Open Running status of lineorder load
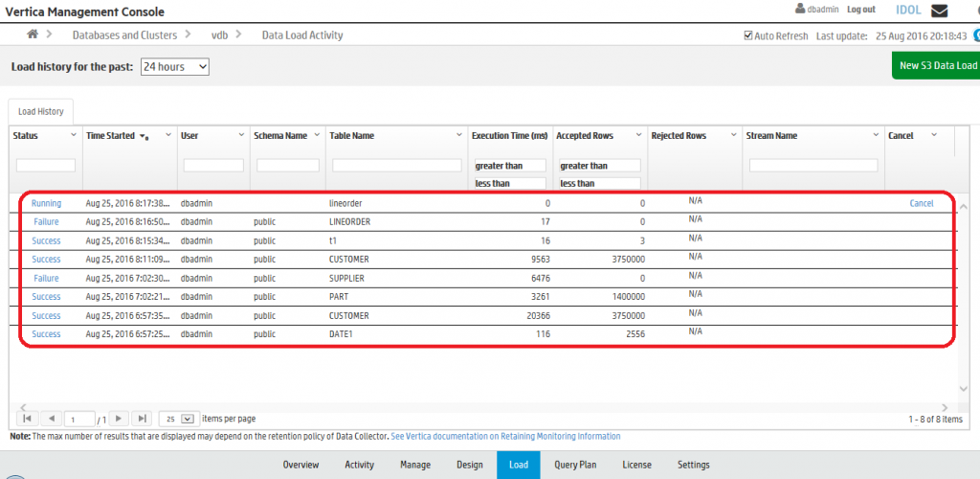 (46, 203)
